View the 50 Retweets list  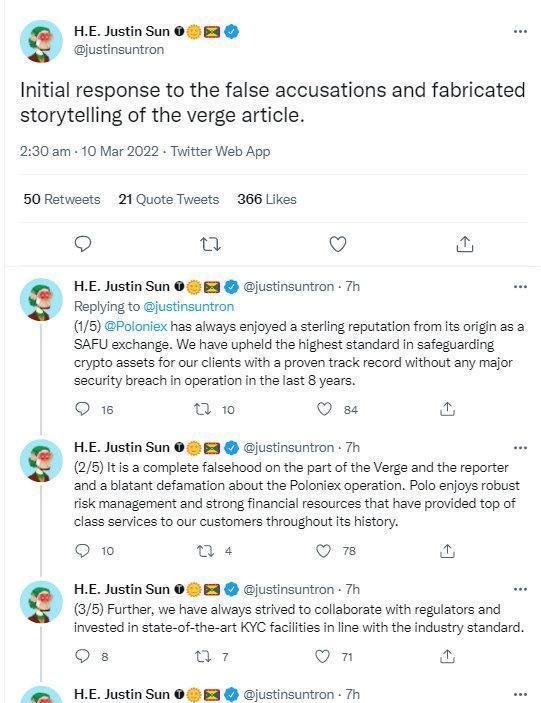click(62, 199)
